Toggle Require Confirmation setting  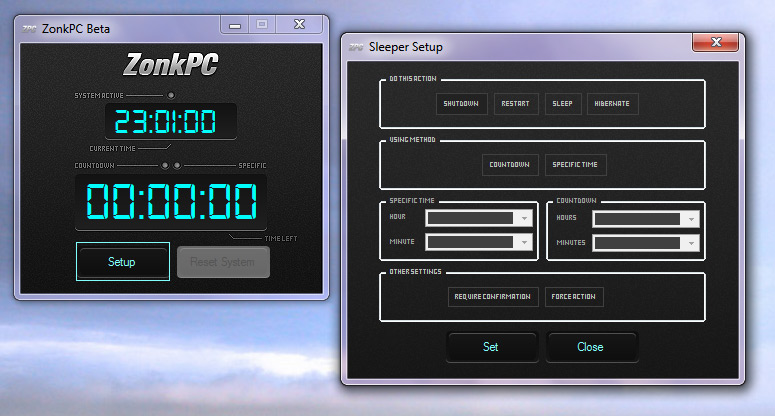(x=493, y=296)
